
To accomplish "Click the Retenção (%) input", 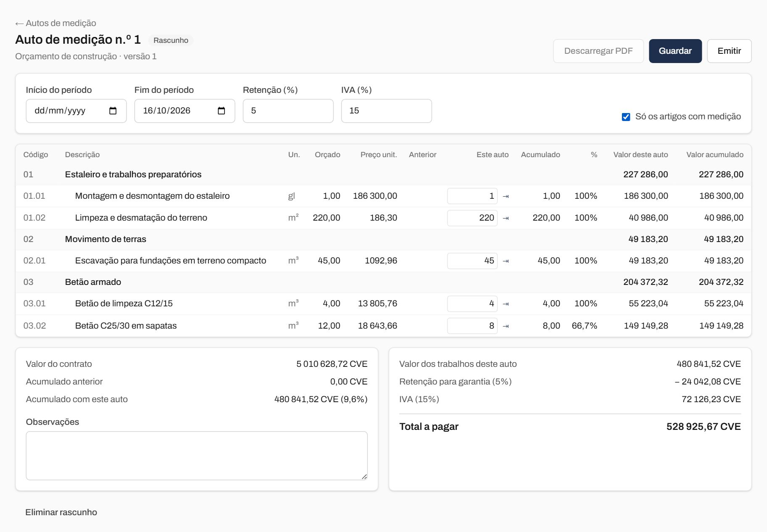I will [288, 111].
